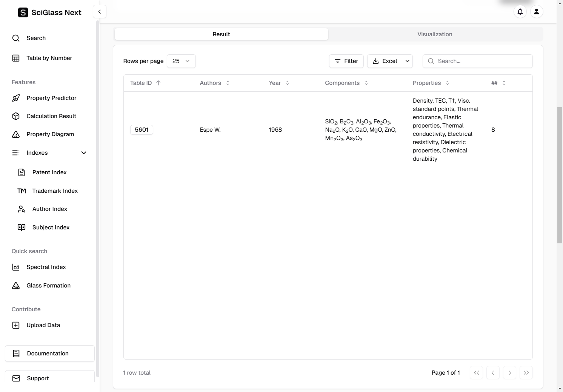The width and height of the screenshot is (563, 392).
Task: Open the user profile icon
Action: 536,12
